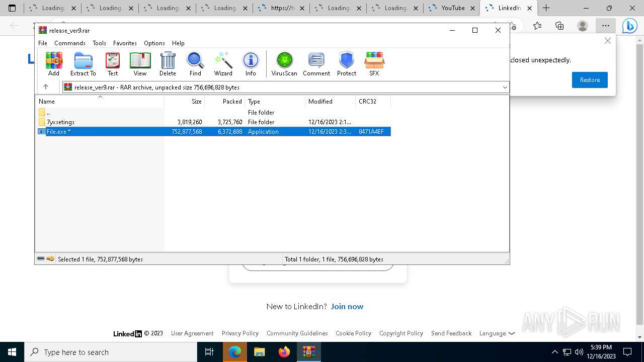
Task: Open the Privacy Policy link
Action: (240, 333)
